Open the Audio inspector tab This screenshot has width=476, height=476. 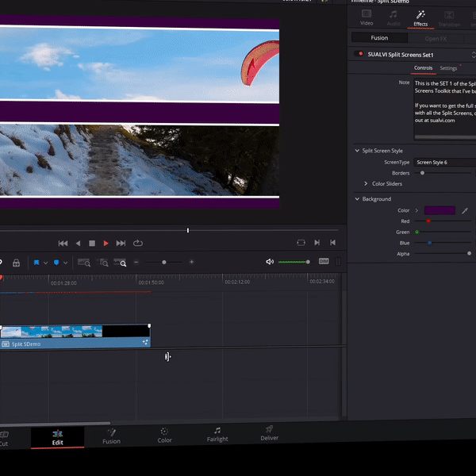click(x=393, y=17)
